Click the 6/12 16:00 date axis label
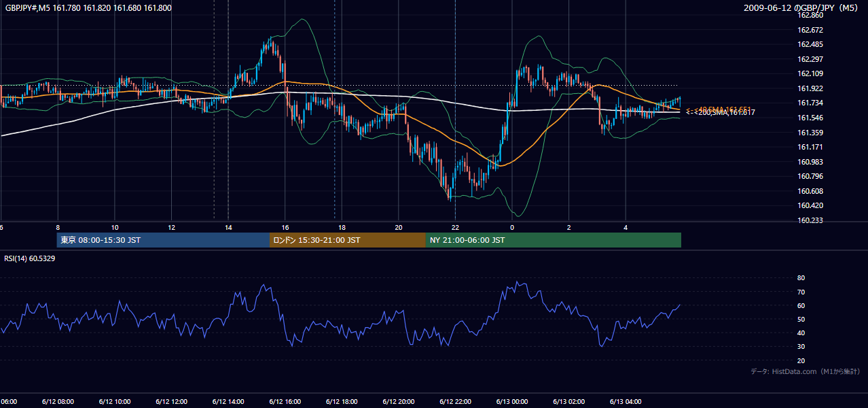This screenshot has height=408, width=868. coord(285,402)
